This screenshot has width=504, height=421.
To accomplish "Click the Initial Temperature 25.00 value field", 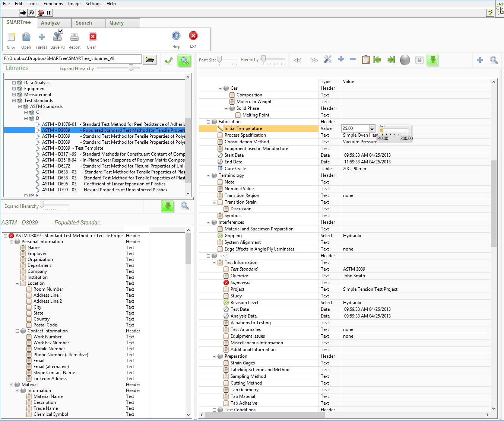I will tap(355, 128).
